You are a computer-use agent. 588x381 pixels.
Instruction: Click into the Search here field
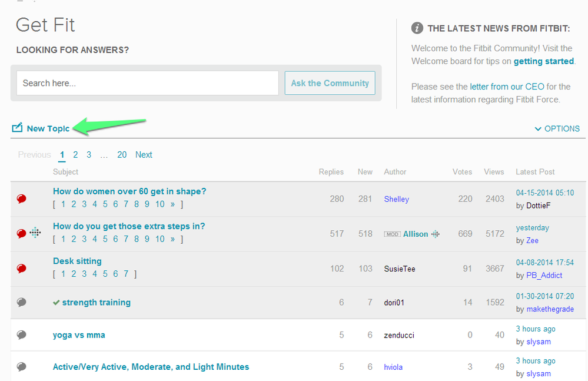click(x=147, y=83)
